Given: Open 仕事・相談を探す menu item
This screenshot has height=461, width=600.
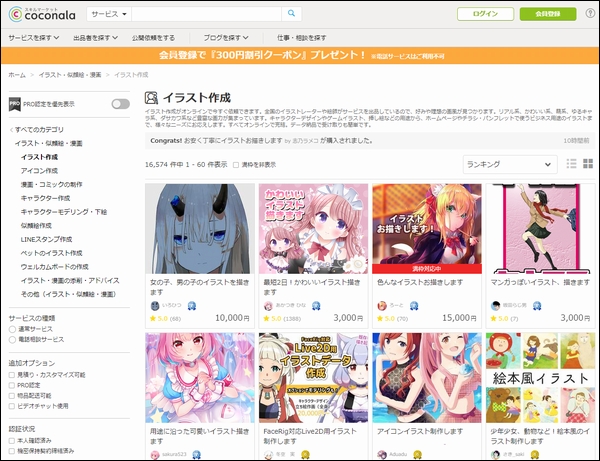Looking at the screenshot, I should [x=302, y=37].
